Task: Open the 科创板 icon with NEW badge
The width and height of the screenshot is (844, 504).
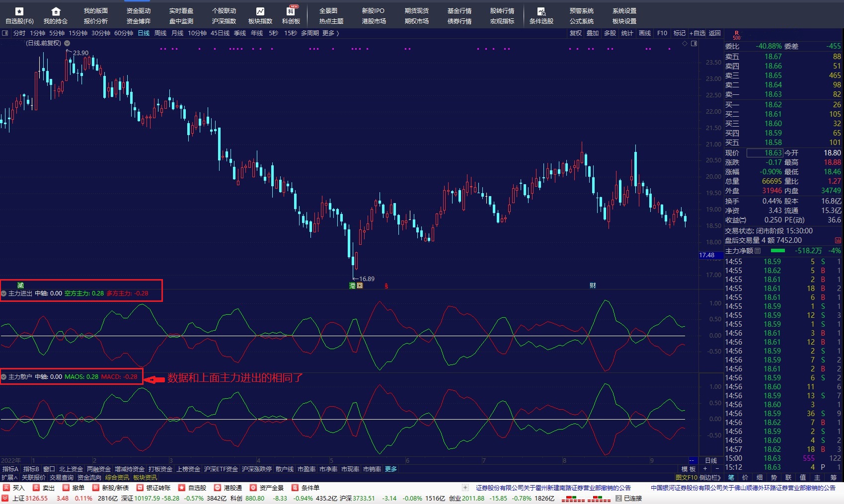Action: pos(291,11)
